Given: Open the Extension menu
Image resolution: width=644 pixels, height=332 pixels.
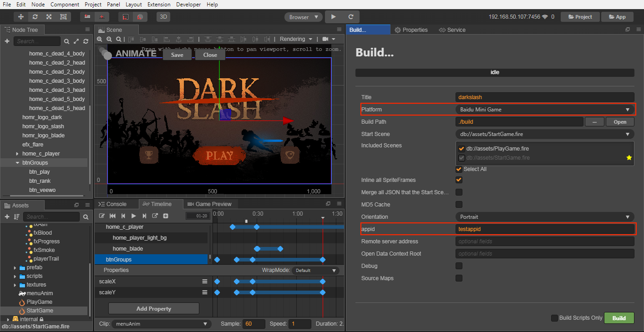Looking at the screenshot, I should pyautogui.click(x=158, y=5).
